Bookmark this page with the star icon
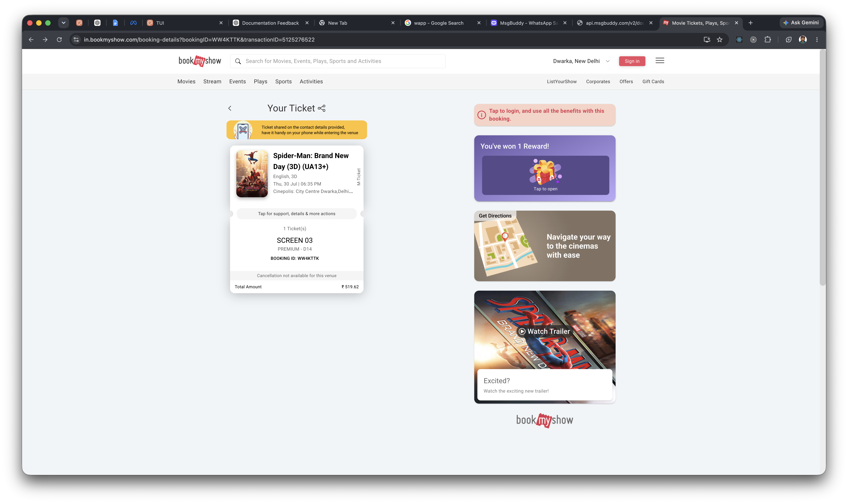The height and width of the screenshot is (504, 848). click(x=720, y=40)
